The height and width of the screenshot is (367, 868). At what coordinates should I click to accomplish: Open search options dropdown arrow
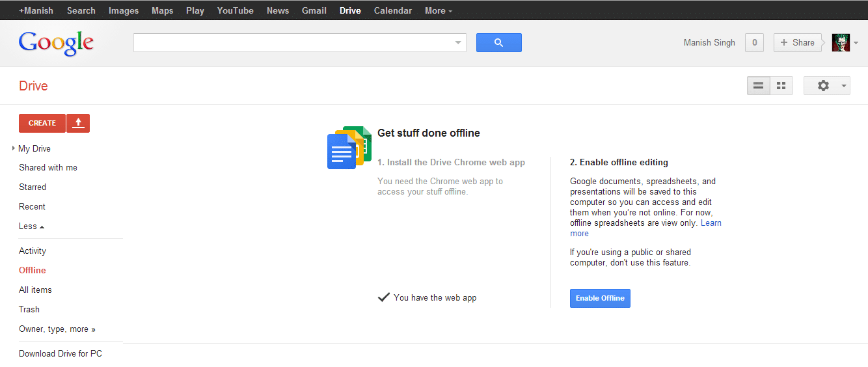pos(458,43)
